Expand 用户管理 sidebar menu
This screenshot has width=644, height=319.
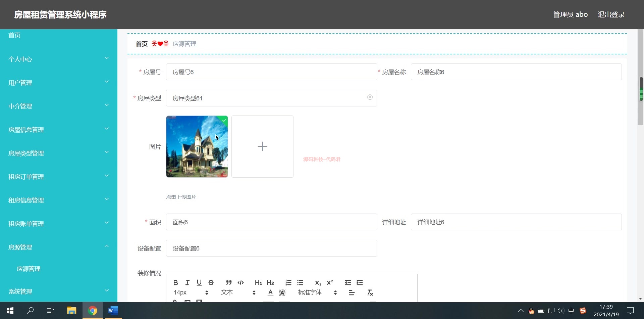[x=59, y=83]
